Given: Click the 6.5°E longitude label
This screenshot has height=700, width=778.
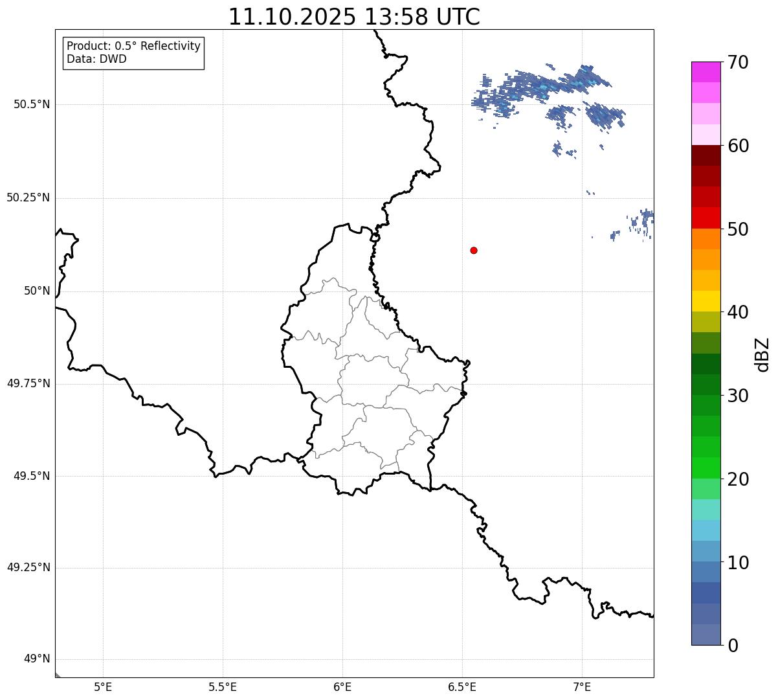Looking at the screenshot, I should [x=462, y=686].
